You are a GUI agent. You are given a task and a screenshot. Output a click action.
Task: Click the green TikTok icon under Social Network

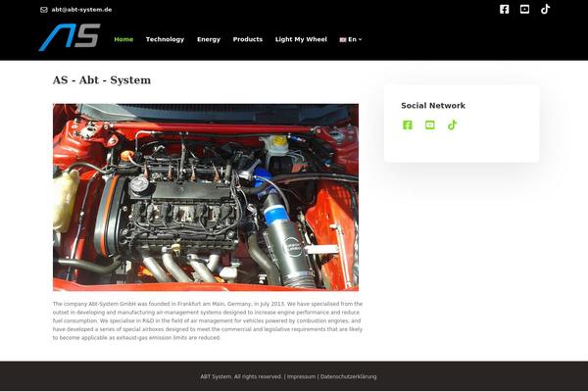tap(452, 124)
